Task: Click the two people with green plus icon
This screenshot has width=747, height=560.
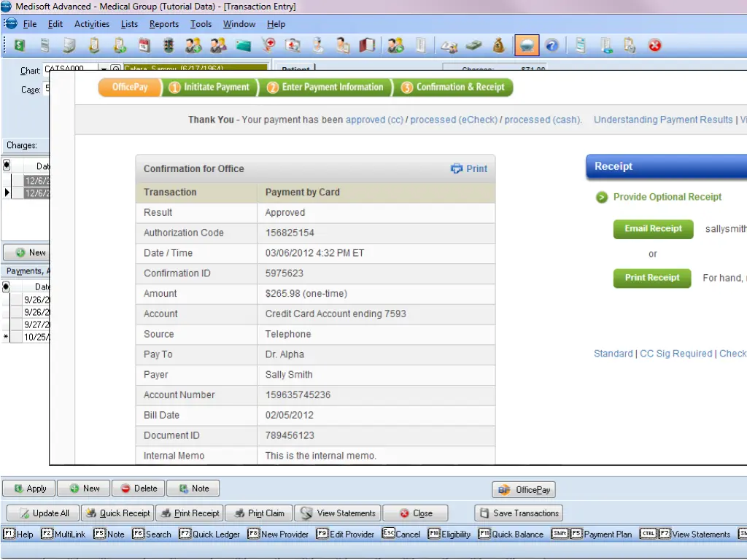Action: [193, 45]
